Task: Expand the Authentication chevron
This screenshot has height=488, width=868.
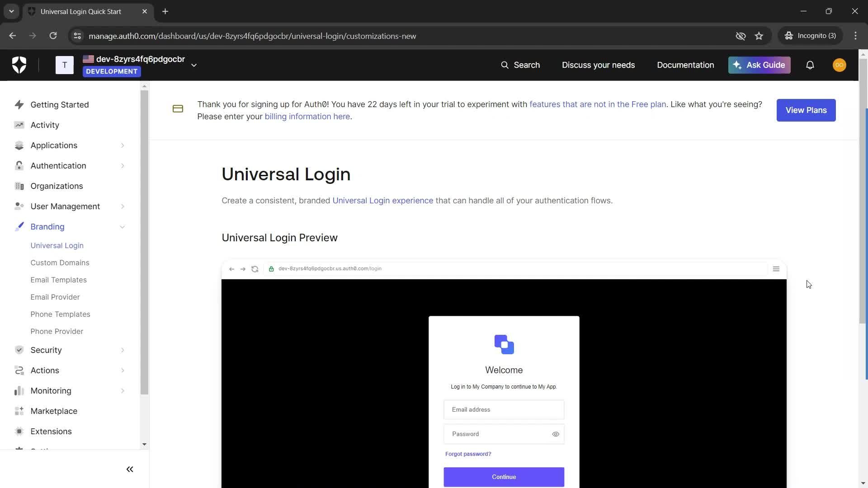Action: pos(123,166)
